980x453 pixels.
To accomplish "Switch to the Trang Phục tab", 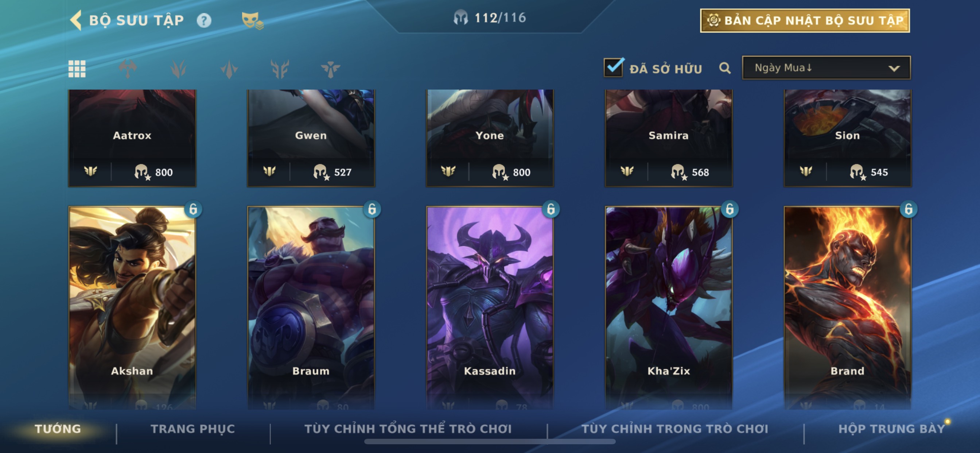I will click(x=193, y=429).
